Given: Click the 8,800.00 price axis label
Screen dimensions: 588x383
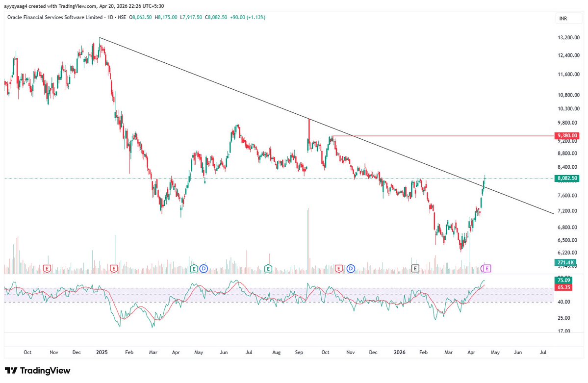Looking at the screenshot, I should 568,153.
